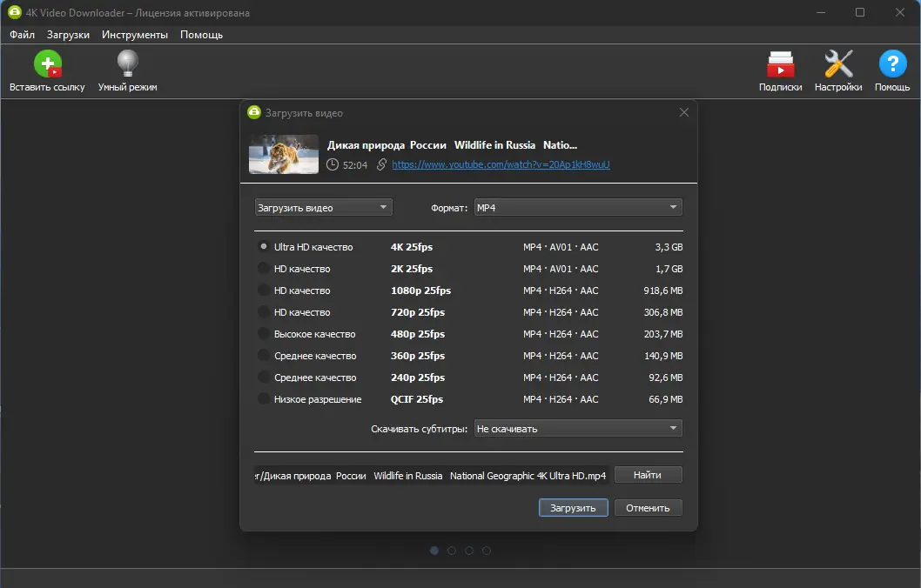Click the MP4 · H264 · AAC codec in 1080p row

561,291
